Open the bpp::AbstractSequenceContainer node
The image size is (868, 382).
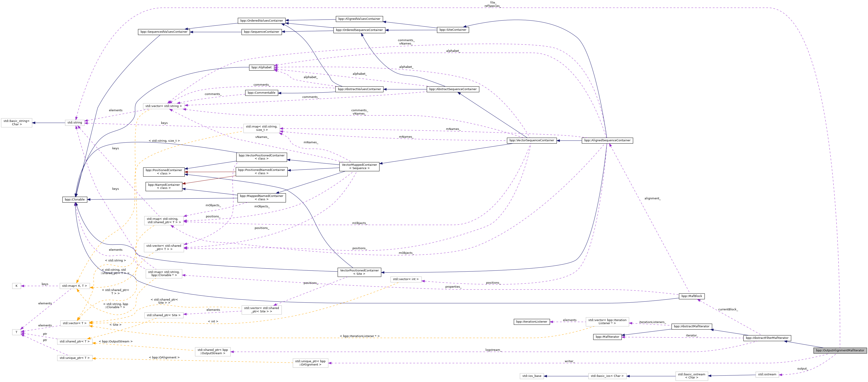(x=452, y=89)
